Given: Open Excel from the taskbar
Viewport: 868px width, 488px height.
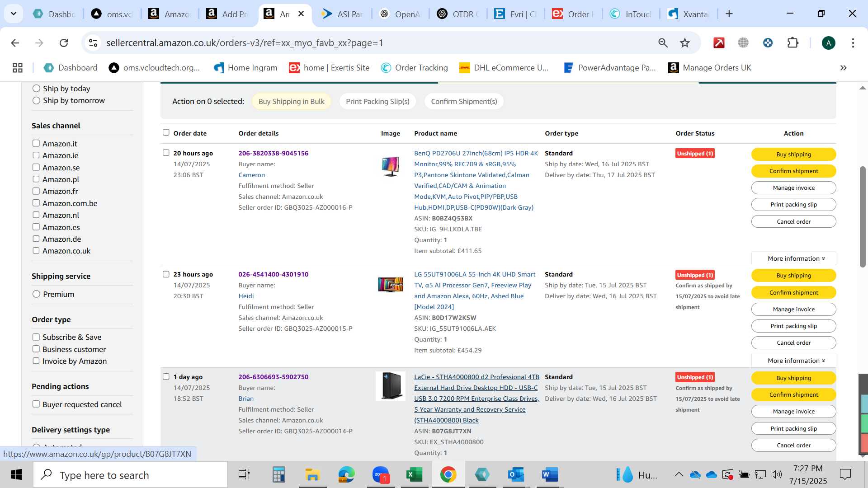Looking at the screenshot, I should pyautogui.click(x=414, y=475).
